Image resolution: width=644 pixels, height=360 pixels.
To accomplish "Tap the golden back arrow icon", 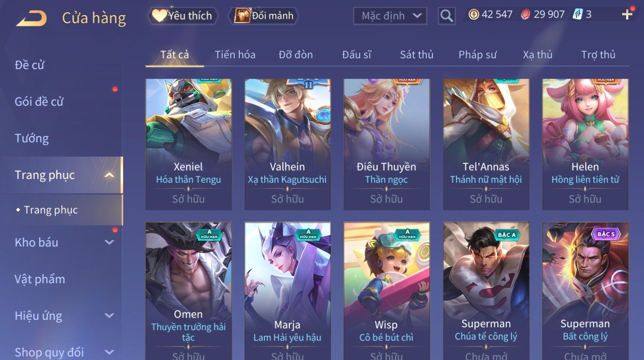I will [x=31, y=18].
